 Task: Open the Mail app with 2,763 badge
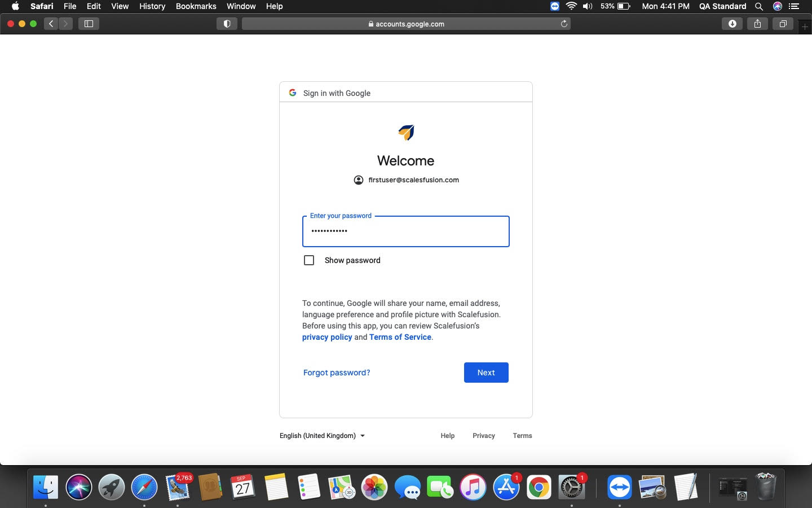point(178,487)
